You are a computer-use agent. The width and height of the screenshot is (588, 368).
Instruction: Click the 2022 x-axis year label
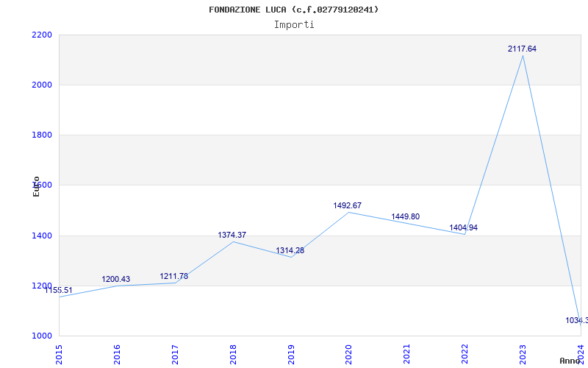[465, 353]
